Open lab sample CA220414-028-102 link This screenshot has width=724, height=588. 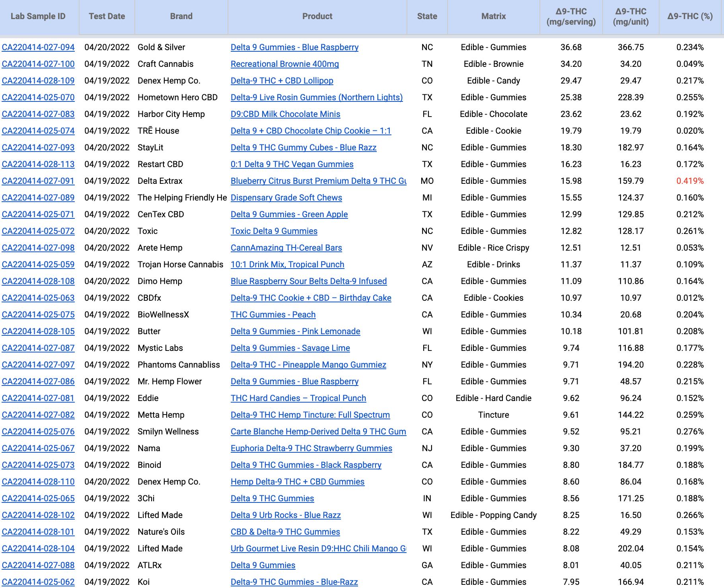point(38,515)
